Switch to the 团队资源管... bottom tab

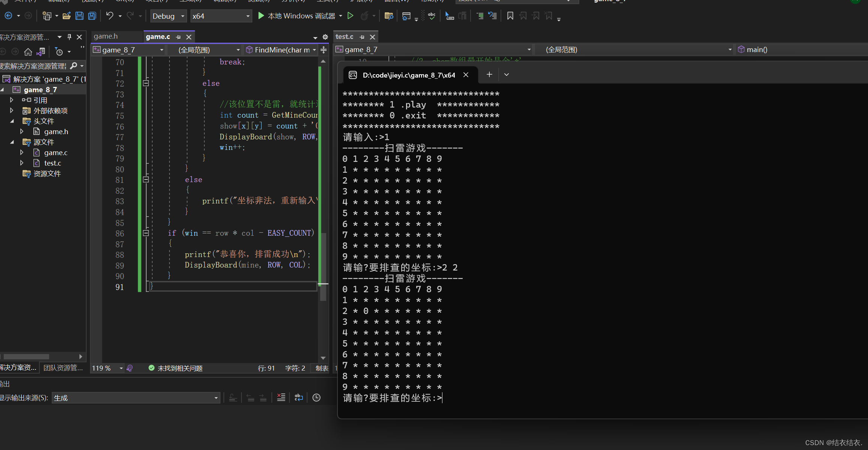[x=63, y=368]
